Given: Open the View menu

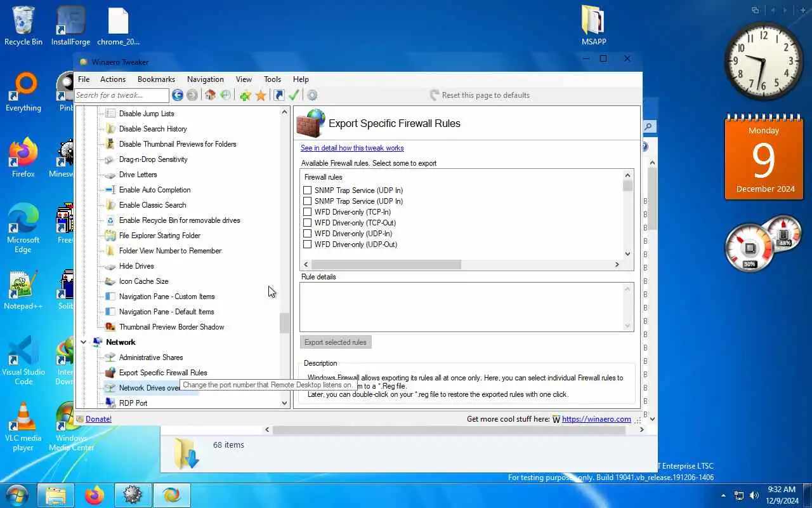Looking at the screenshot, I should click(x=244, y=79).
